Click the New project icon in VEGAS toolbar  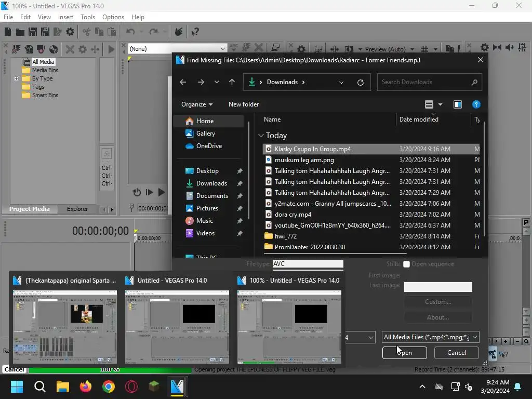(x=8, y=32)
